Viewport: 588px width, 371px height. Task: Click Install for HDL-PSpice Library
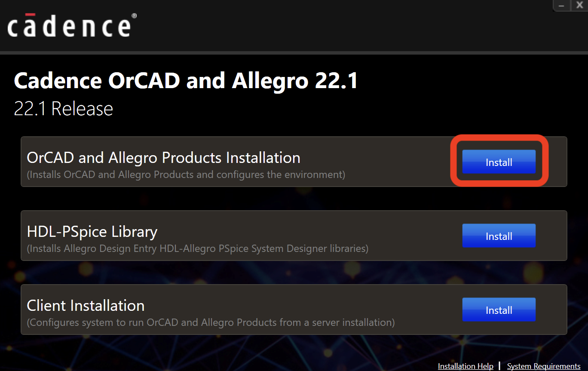(x=499, y=236)
